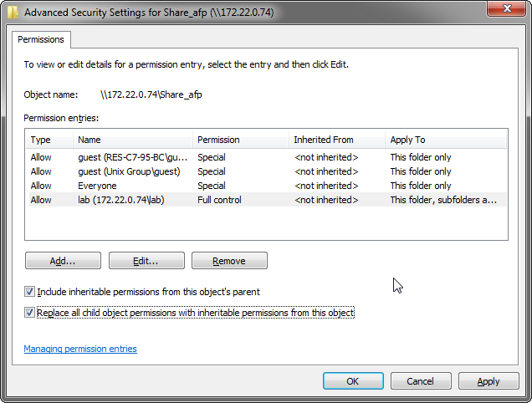Viewport: 532px width, 403px height.
Task: Confirm with the OK button
Action: point(353,381)
